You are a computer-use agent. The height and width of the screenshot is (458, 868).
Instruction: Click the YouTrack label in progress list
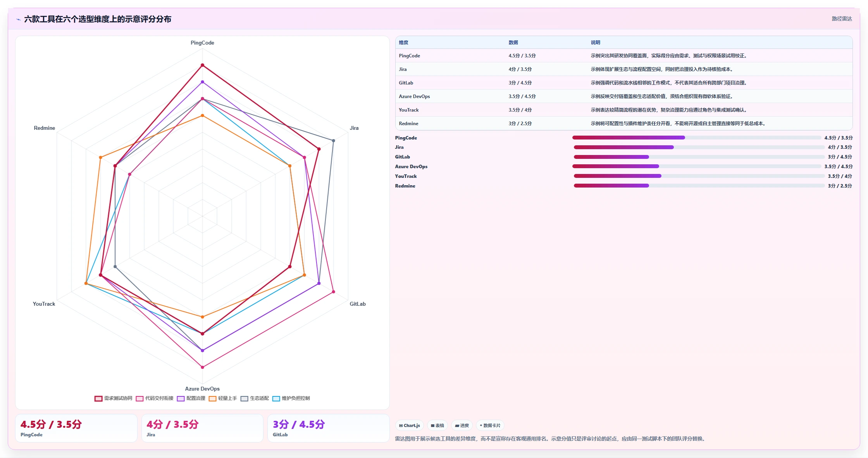click(406, 176)
